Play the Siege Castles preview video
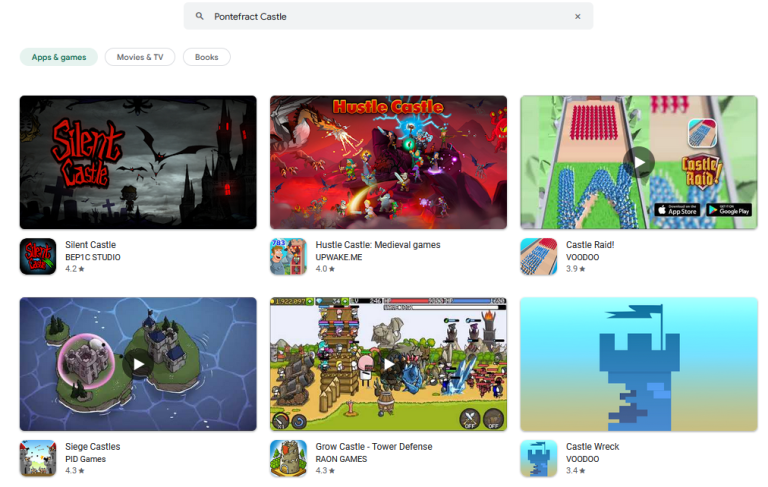Image resolution: width=768 pixels, height=487 pixels. coord(138,364)
